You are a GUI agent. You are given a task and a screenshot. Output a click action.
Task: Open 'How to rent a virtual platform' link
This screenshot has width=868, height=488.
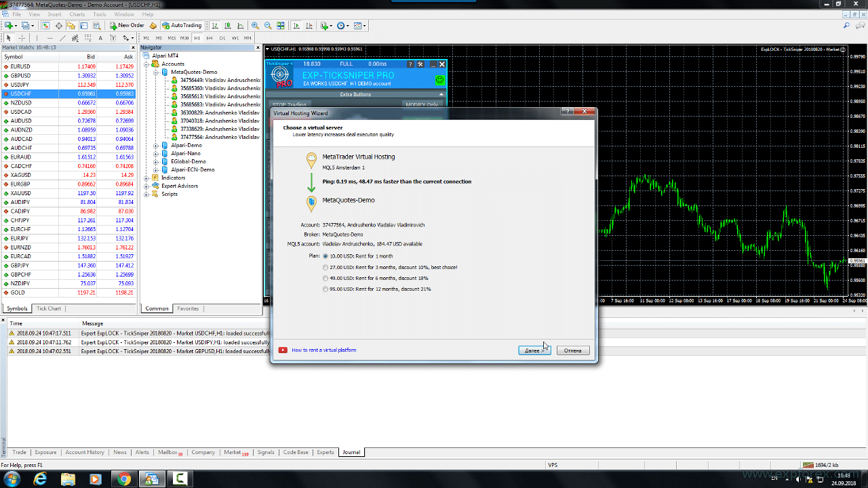click(323, 350)
